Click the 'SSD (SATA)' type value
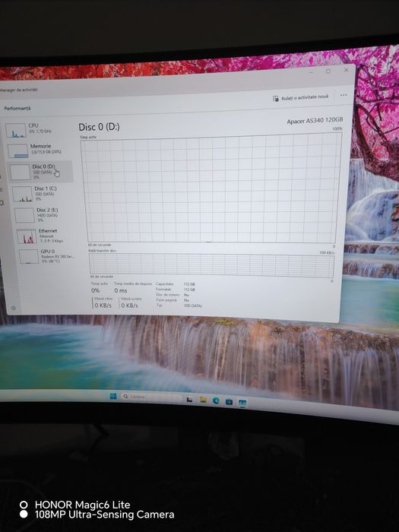The image size is (399, 532). point(193,306)
